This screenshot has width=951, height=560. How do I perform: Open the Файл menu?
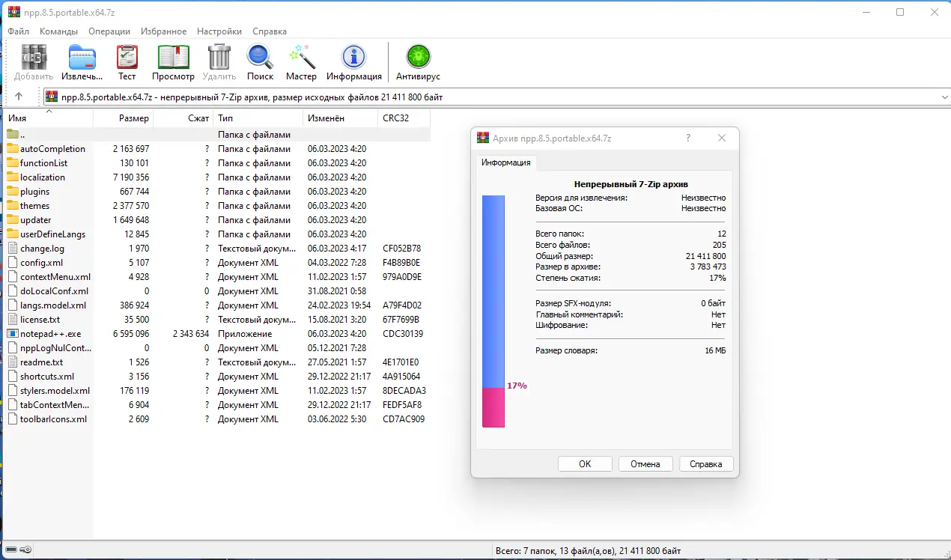click(x=19, y=31)
